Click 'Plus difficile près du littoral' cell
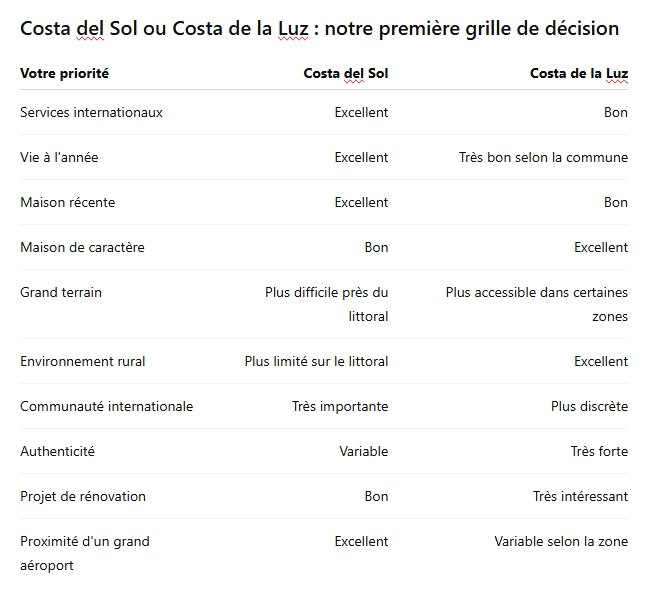Image resolution: width=654 pixels, height=597 pixels. click(x=327, y=305)
